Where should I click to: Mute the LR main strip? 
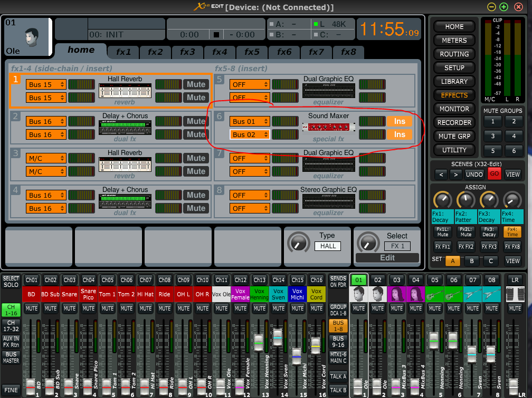point(515,308)
